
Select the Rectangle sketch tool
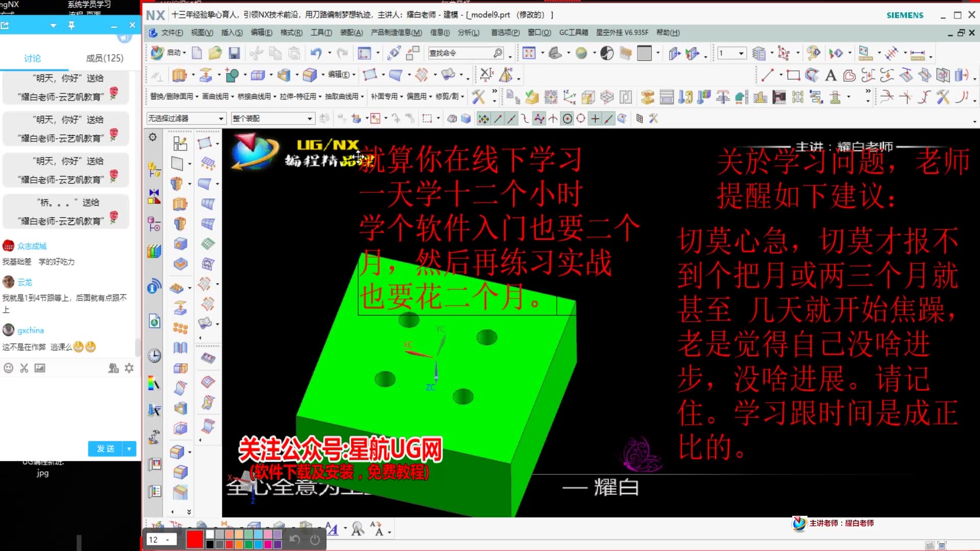click(x=793, y=76)
